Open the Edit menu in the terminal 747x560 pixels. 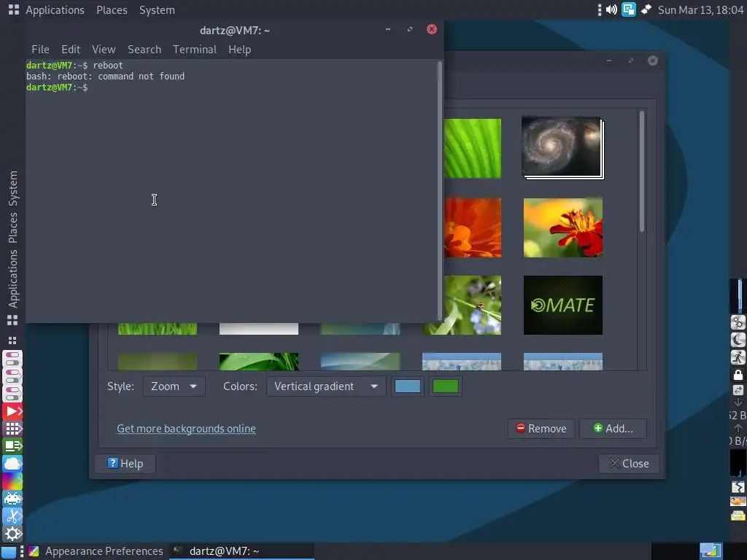(x=71, y=50)
